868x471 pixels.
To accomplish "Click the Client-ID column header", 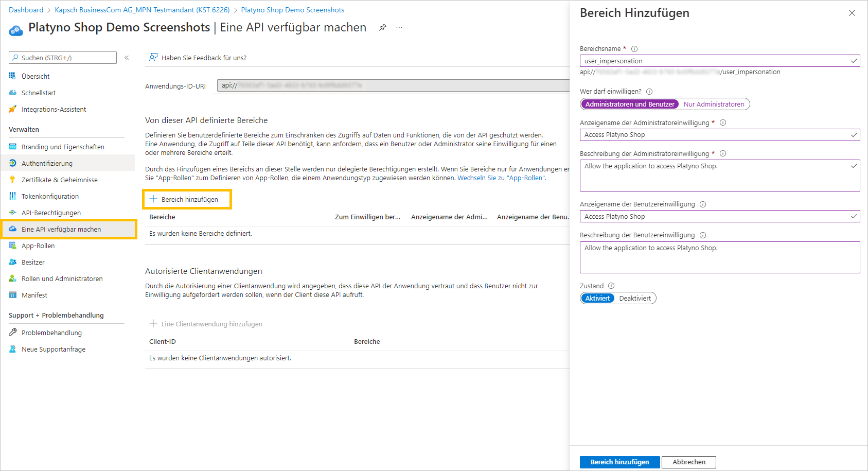I will tap(162, 341).
